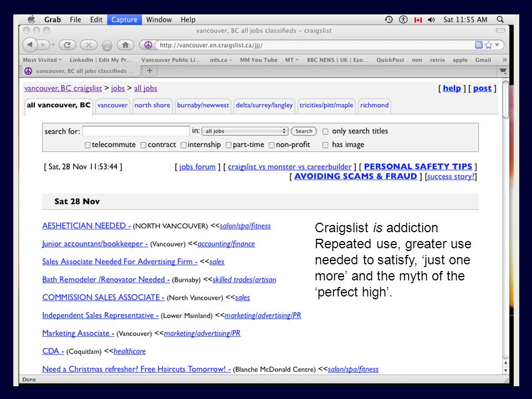Open the Help menu in menu bar
Screen dimensions: 532x399
(x=188, y=20)
